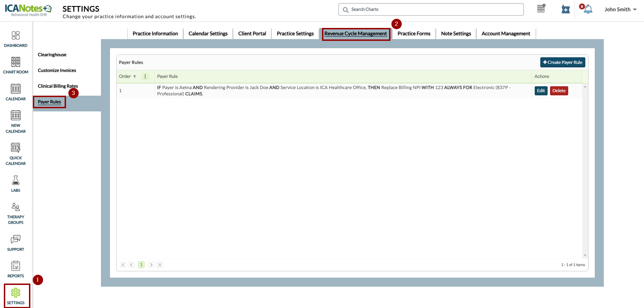
Task: Edit the first payer rule
Action: [x=541, y=91]
